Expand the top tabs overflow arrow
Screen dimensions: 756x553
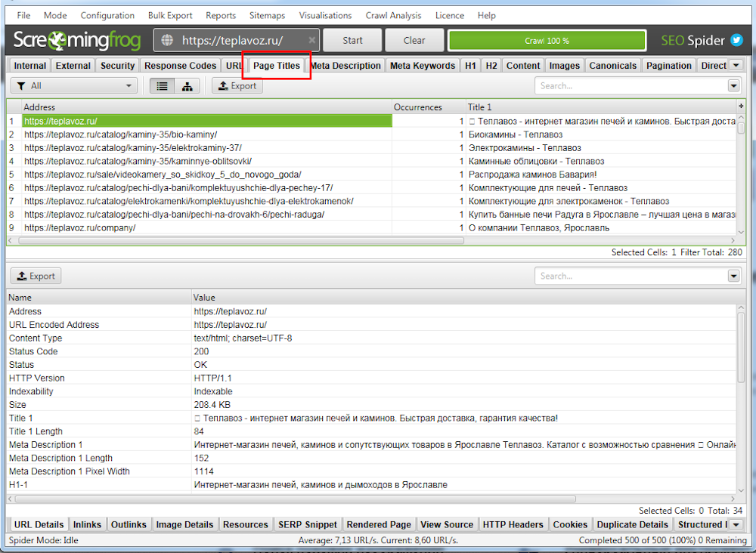click(x=736, y=66)
